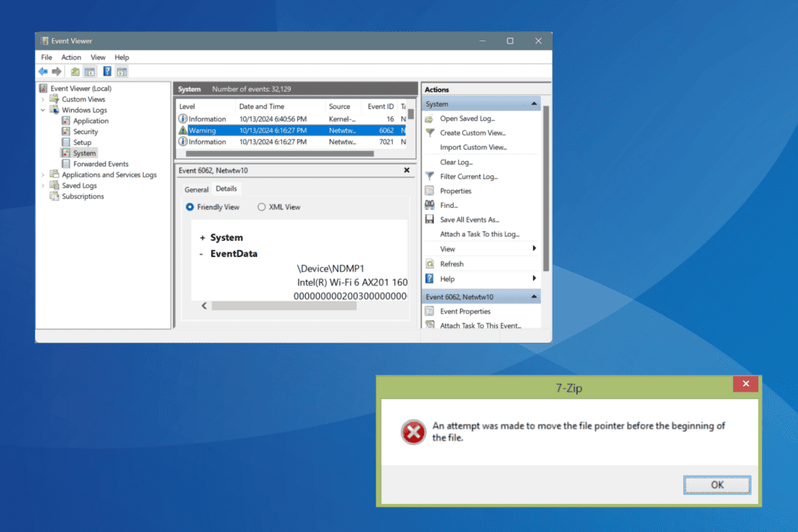Collapse the Event 6062, Netwtw10 actions header

(x=534, y=297)
